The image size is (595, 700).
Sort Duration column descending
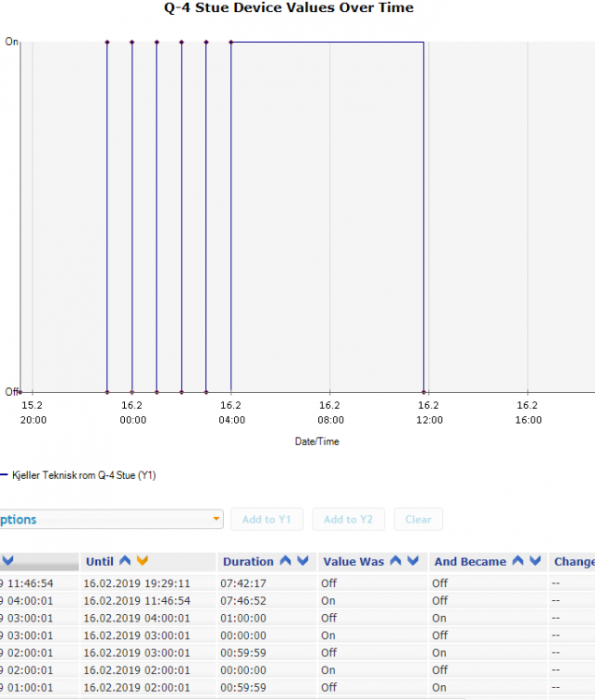click(302, 561)
